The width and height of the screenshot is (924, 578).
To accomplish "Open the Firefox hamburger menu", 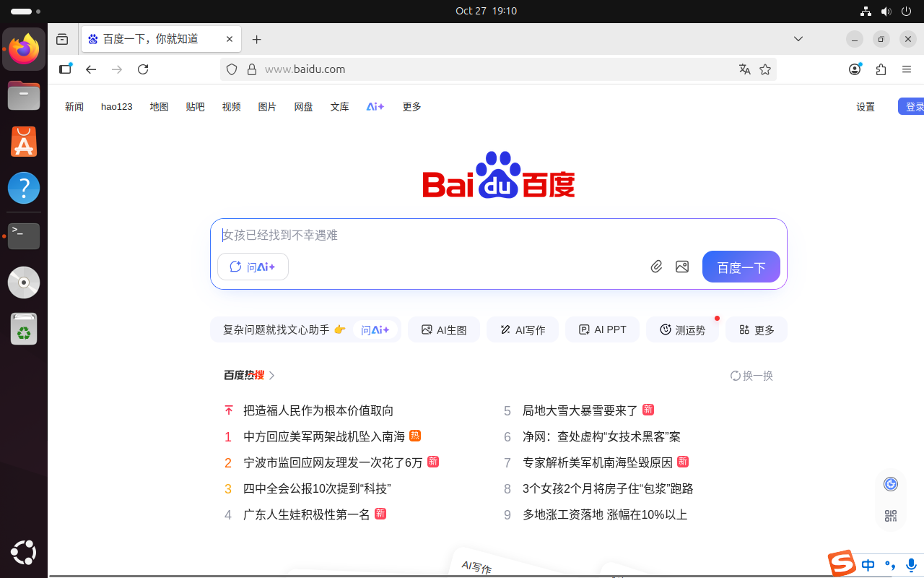I will pyautogui.click(x=907, y=69).
